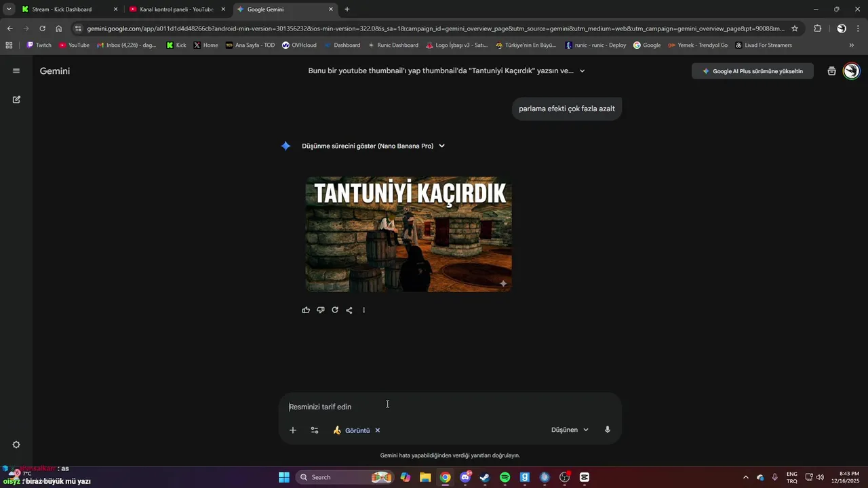
Task: Open Windows Start menu
Action: [x=284, y=477]
